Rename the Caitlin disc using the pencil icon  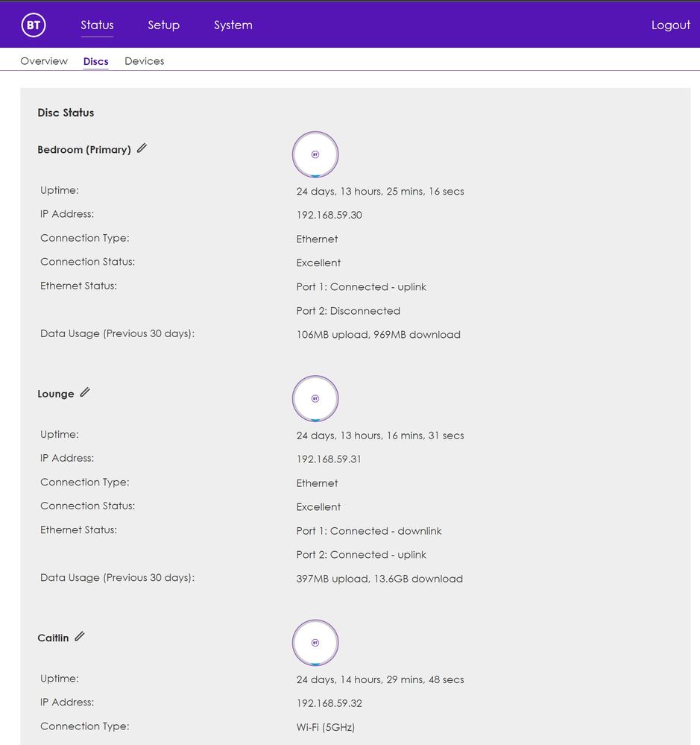(80, 637)
